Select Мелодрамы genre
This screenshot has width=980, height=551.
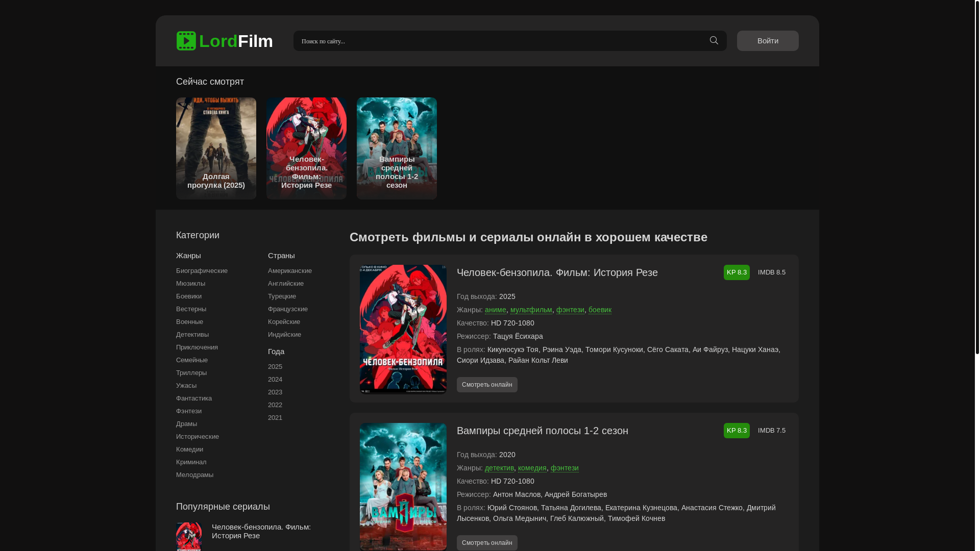click(x=194, y=475)
